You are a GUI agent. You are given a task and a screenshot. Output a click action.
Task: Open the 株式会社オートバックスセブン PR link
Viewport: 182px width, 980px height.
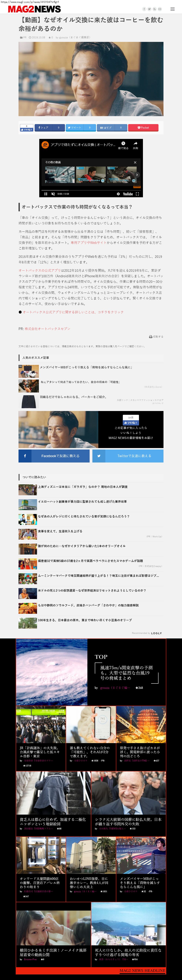48,329
